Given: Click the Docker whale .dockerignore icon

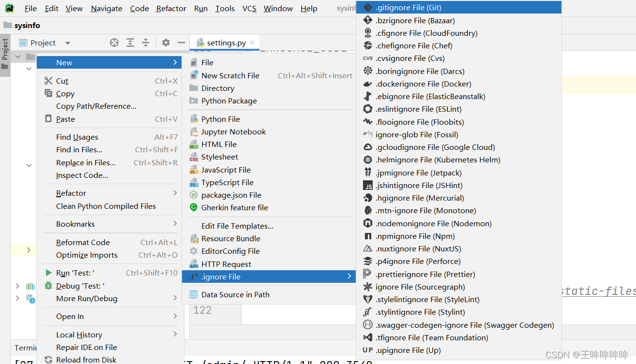Looking at the screenshot, I should click(x=368, y=84).
